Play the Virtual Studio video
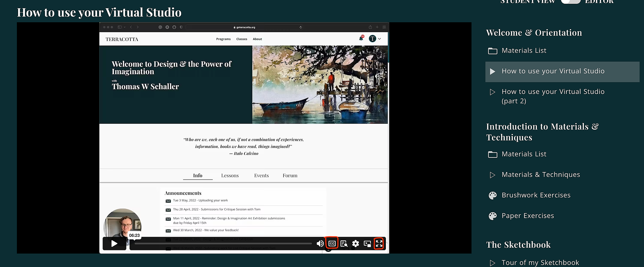 [114, 243]
